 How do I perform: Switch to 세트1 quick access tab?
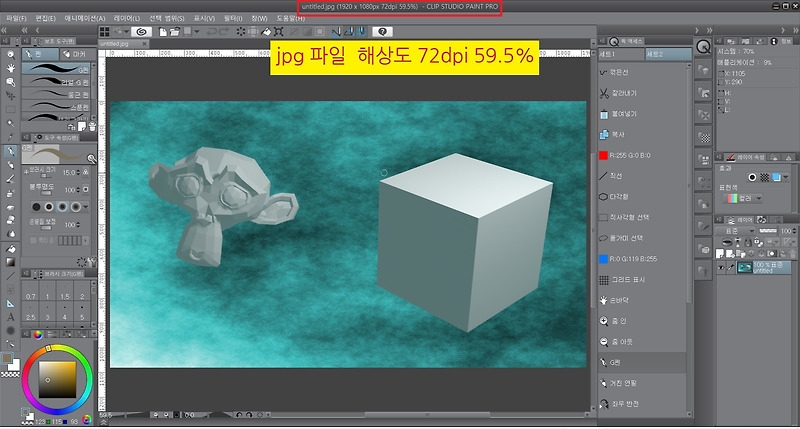pos(621,54)
